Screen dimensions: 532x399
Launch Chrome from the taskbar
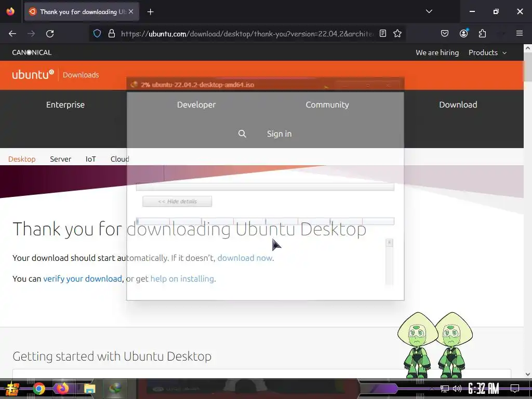point(38,389)
